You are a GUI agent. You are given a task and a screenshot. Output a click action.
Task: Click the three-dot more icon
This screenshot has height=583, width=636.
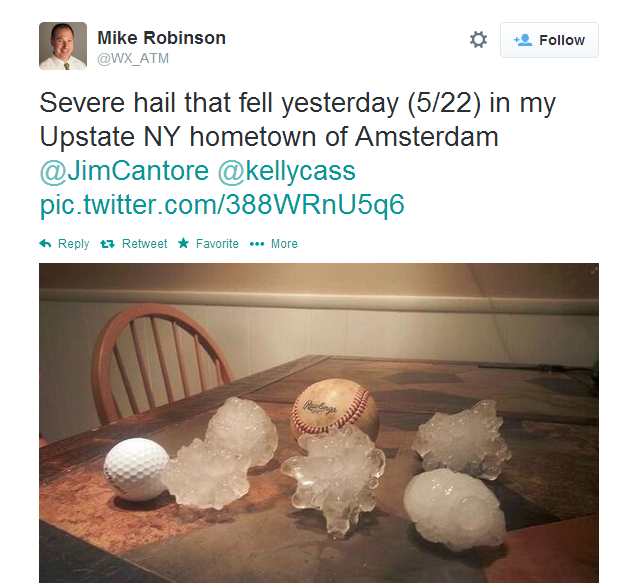coord(257,244)
